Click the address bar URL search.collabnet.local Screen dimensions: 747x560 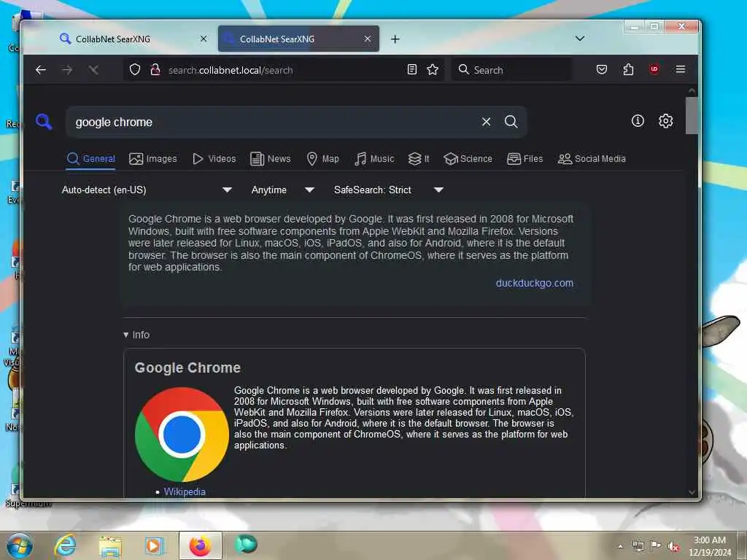point(231,71)
